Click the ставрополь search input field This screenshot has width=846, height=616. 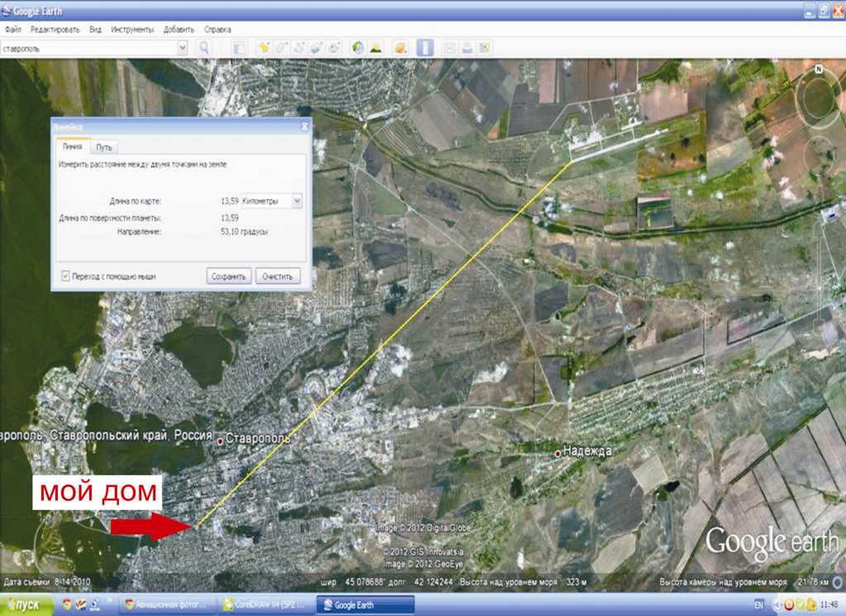click(x=88, y=49)
